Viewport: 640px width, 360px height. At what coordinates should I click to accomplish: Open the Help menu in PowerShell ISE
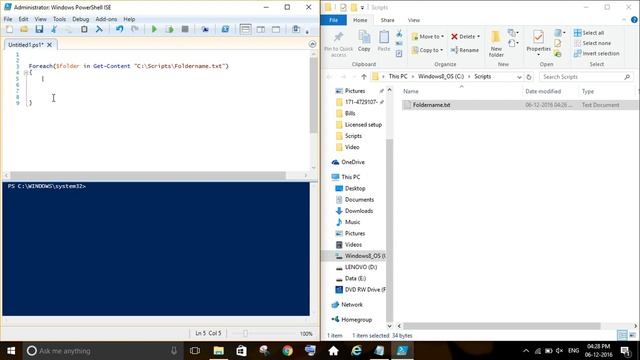tap(129, 19)
